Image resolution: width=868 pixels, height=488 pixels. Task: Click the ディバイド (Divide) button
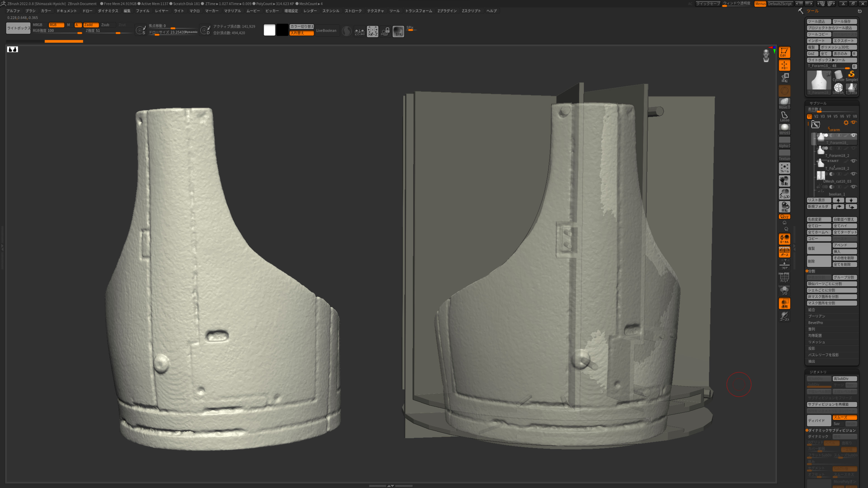click(x=819, y=420)
